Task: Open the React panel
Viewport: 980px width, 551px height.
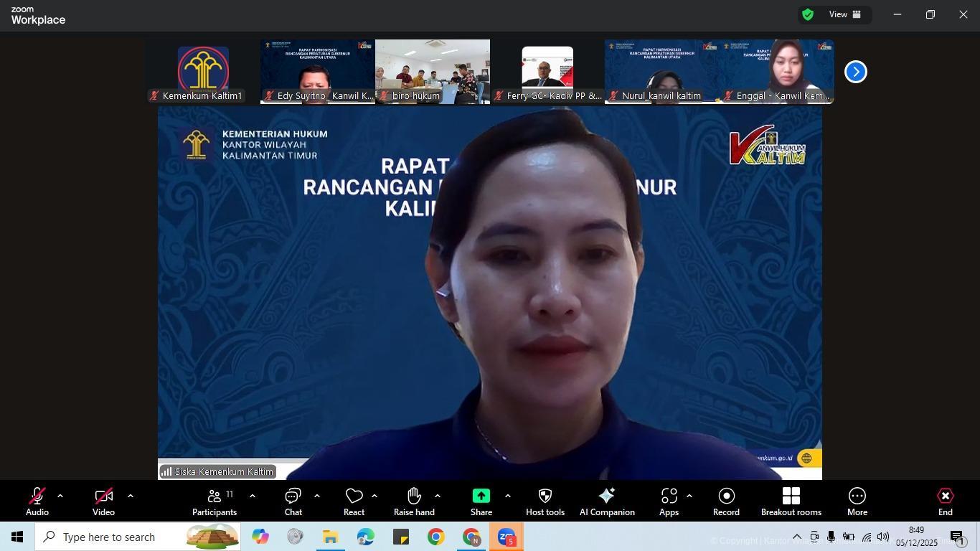Action: pyautogui.click(x=354, y=496)
